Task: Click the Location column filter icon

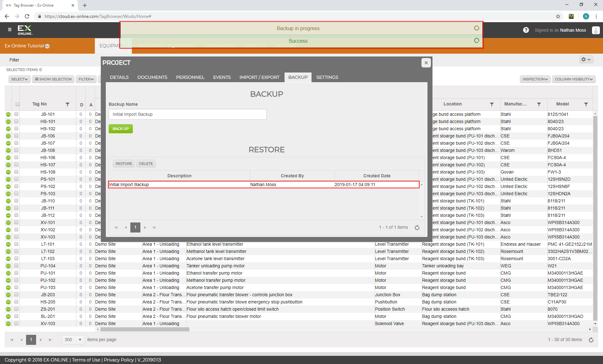Action: 492,104
